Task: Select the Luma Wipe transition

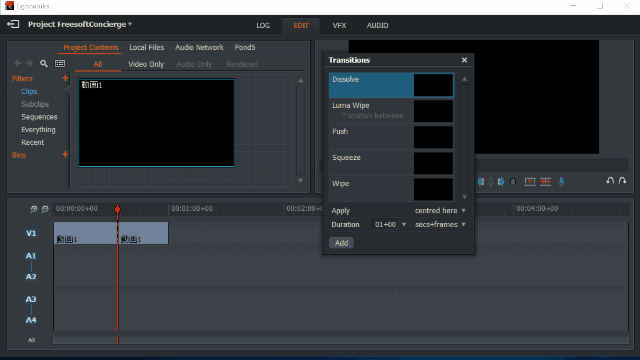Action: point(391,111)
